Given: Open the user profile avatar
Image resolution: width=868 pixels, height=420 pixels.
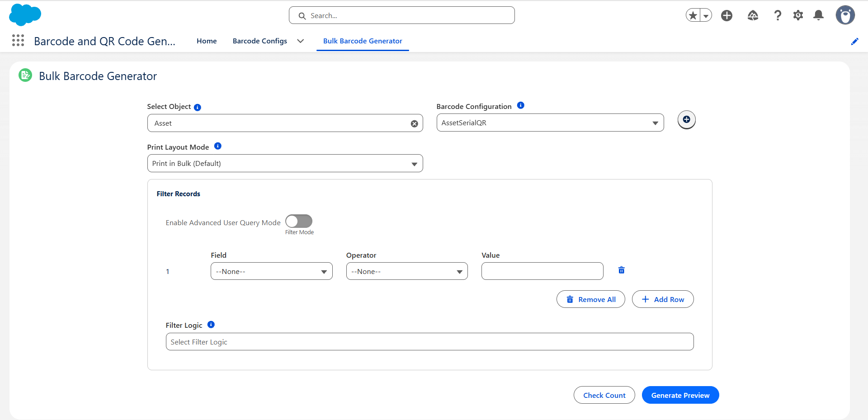Looking at the screenshot, I should coord(845,15).
